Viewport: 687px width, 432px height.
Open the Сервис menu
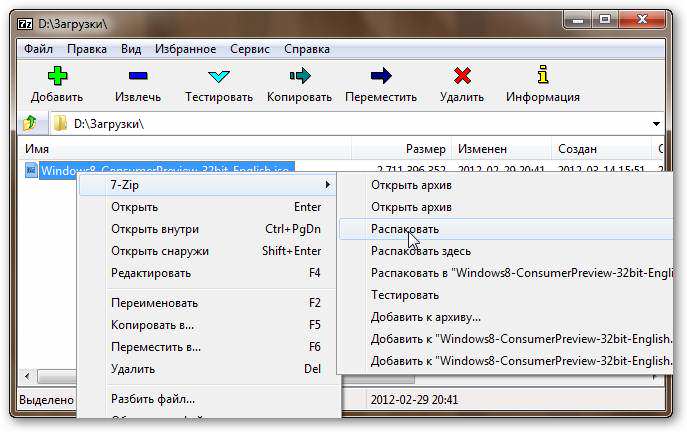pos(249,48)
